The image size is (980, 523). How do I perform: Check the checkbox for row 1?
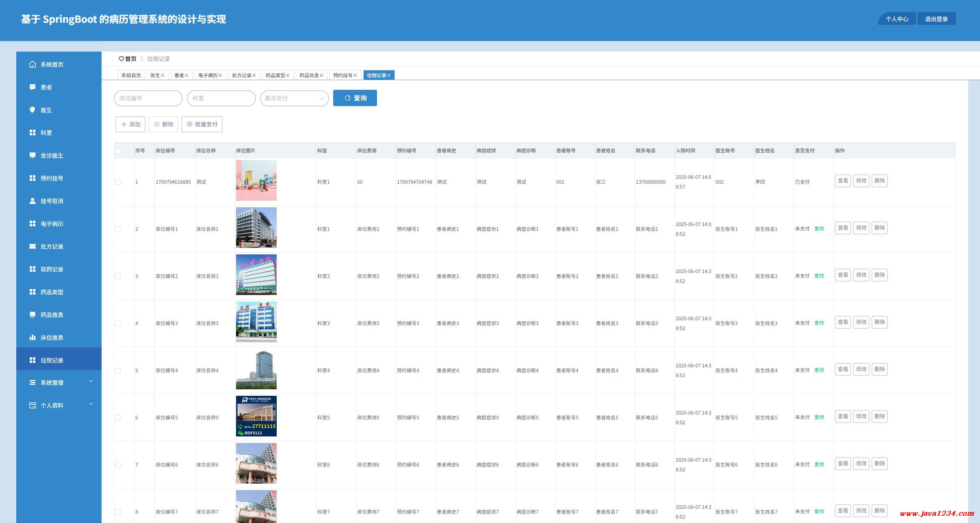click(x=118, y=182)
